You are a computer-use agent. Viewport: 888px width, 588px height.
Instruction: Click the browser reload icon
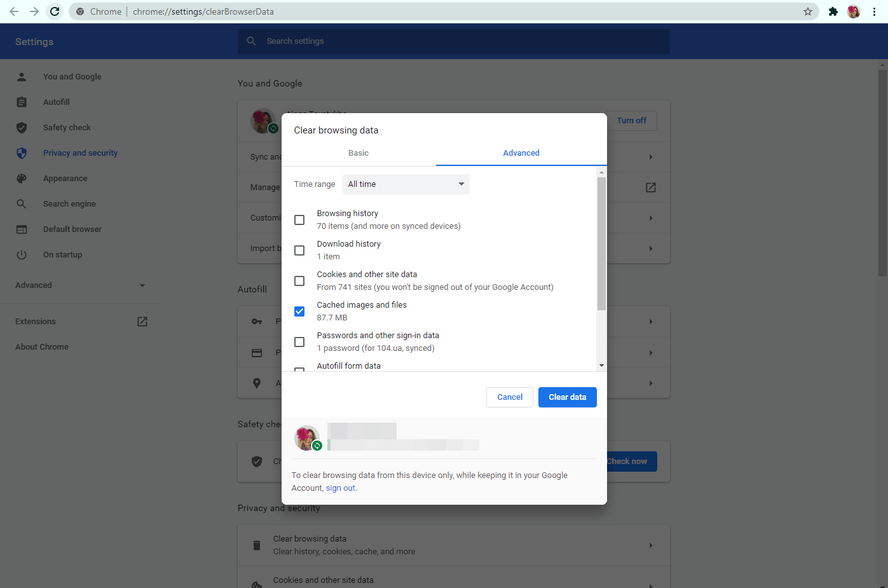click(x=55, y=11)
